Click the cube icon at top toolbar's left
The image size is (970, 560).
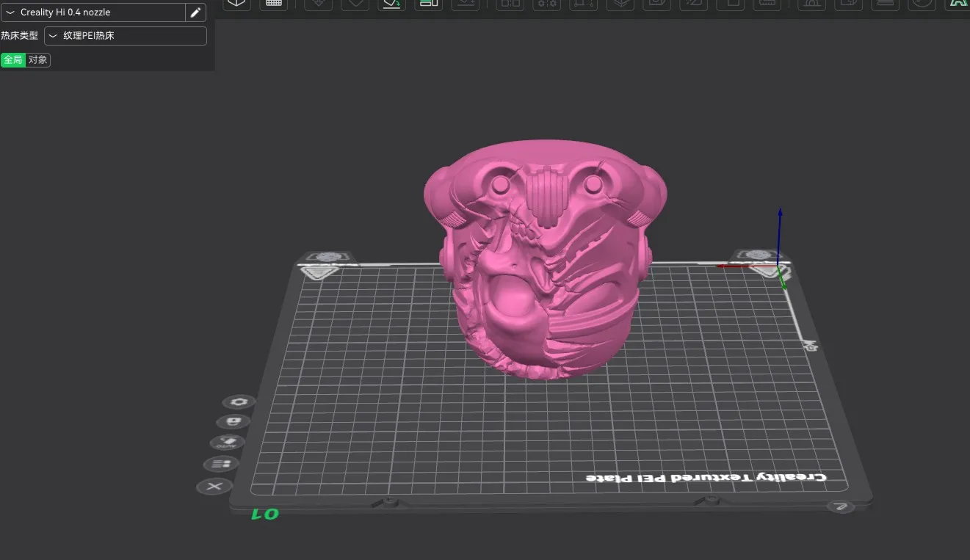[236, 4]
